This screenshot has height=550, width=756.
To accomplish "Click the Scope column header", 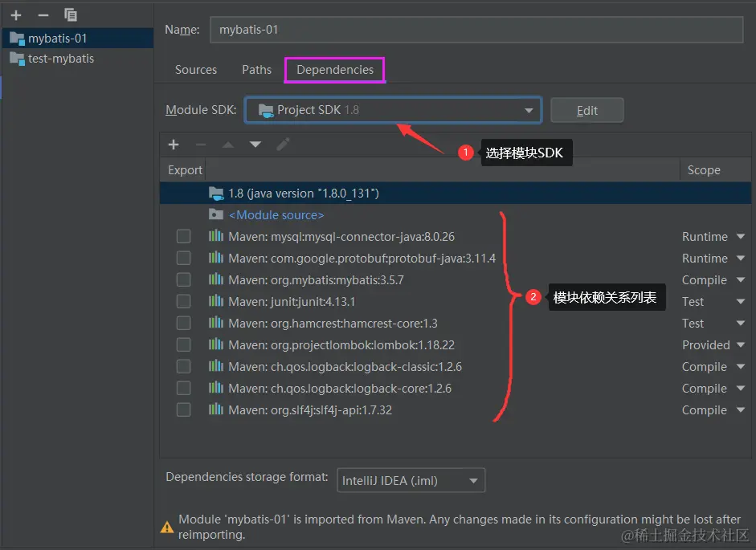I will 704,170.
